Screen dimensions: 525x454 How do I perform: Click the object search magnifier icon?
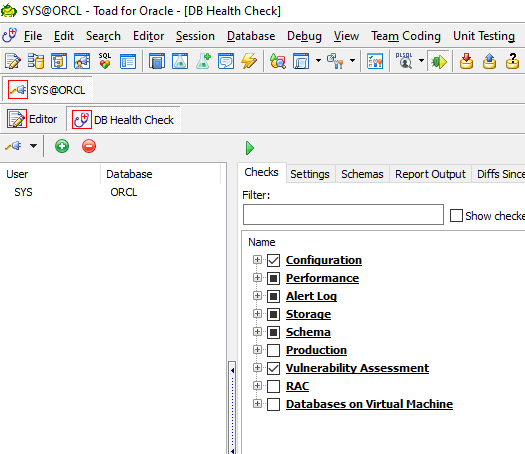(x=278, y=61)
